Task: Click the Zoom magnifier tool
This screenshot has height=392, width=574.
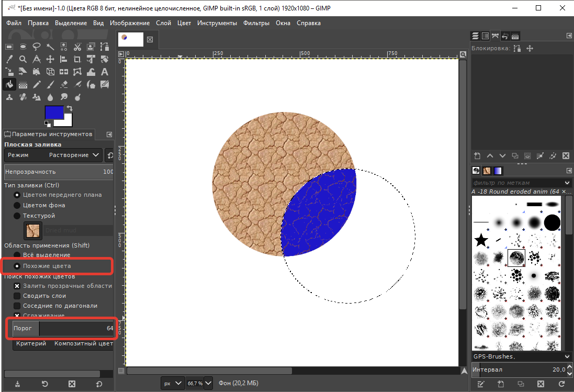Action: [23, 59]
